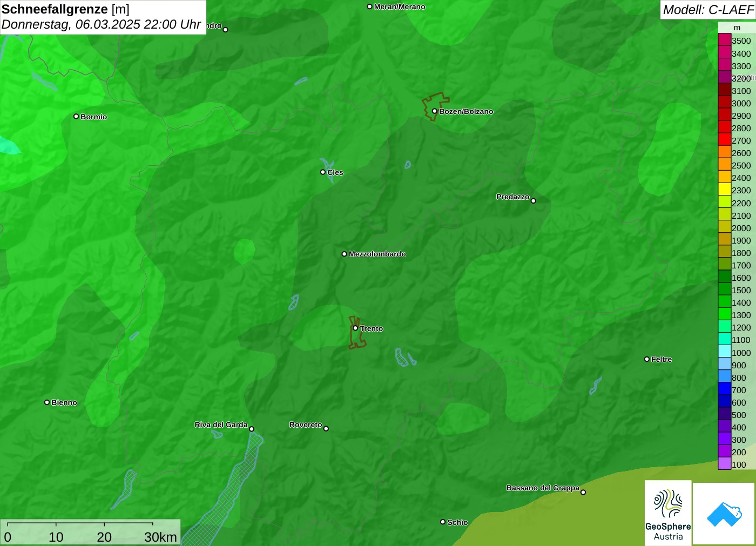Click the Meran/Merano label text
Image resolution: width=756 pixels, height=546 pixels.
pos(400,6)
